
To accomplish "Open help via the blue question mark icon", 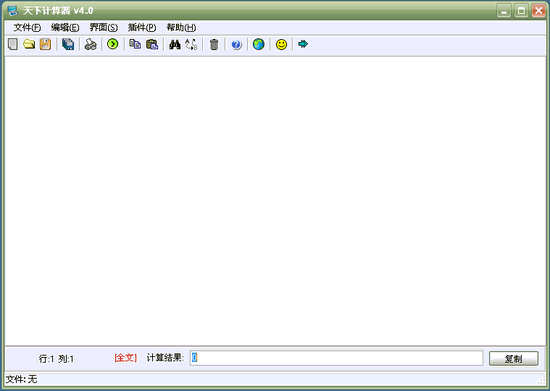I will (x=236, y=45).
